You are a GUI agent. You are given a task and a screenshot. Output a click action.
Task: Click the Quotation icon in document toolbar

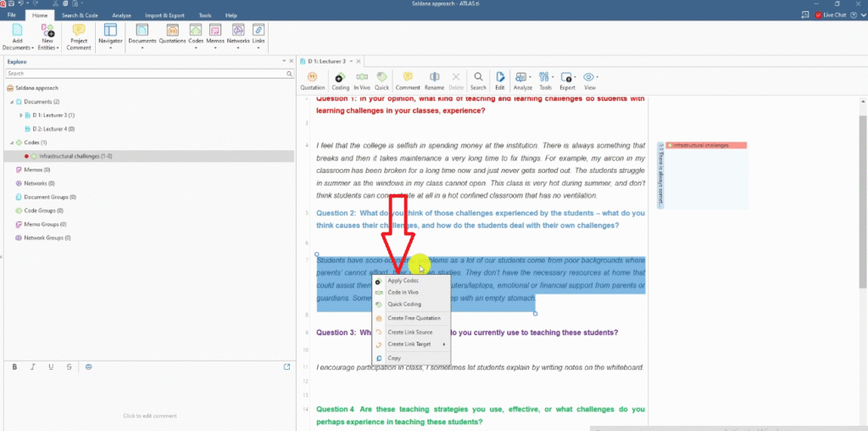(x=312, y=80)
